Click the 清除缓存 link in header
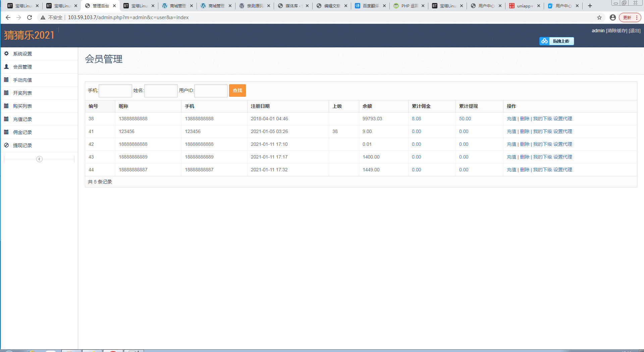This screenshot has width=644, height=352. (x=616, y=31)
